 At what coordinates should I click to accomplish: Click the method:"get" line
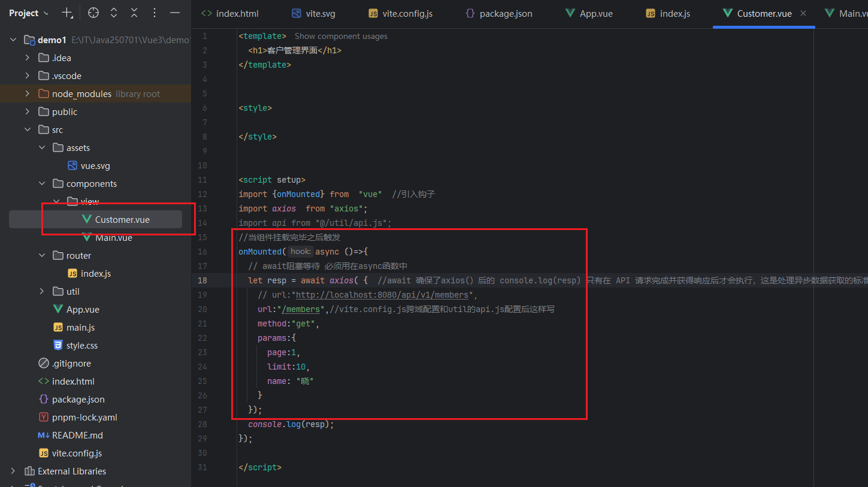[x=289, y=323]
